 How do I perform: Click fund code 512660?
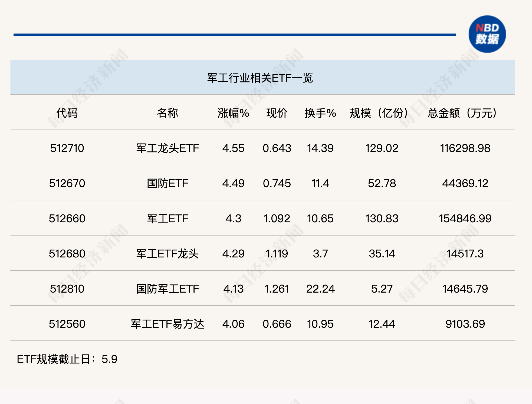pos(67,218)
